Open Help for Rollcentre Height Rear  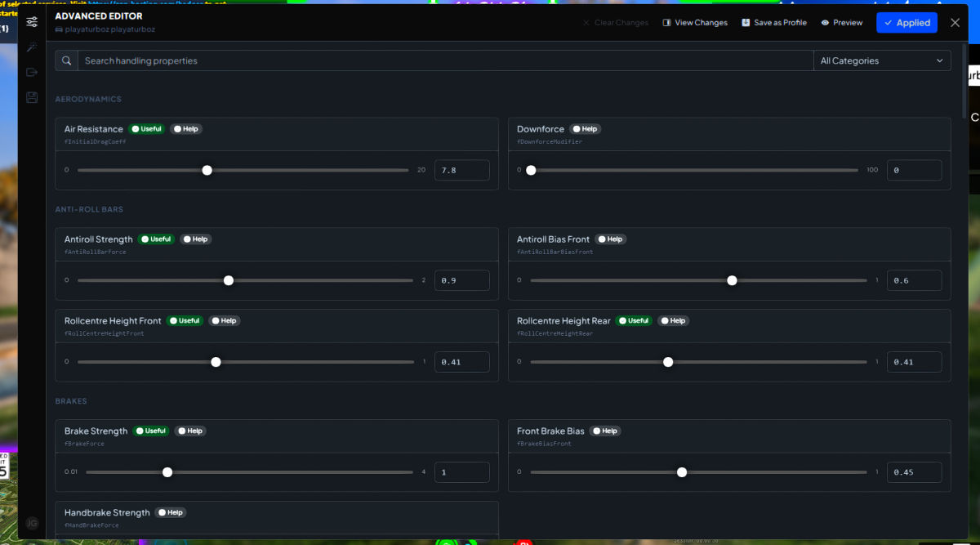tap(673, 321)
